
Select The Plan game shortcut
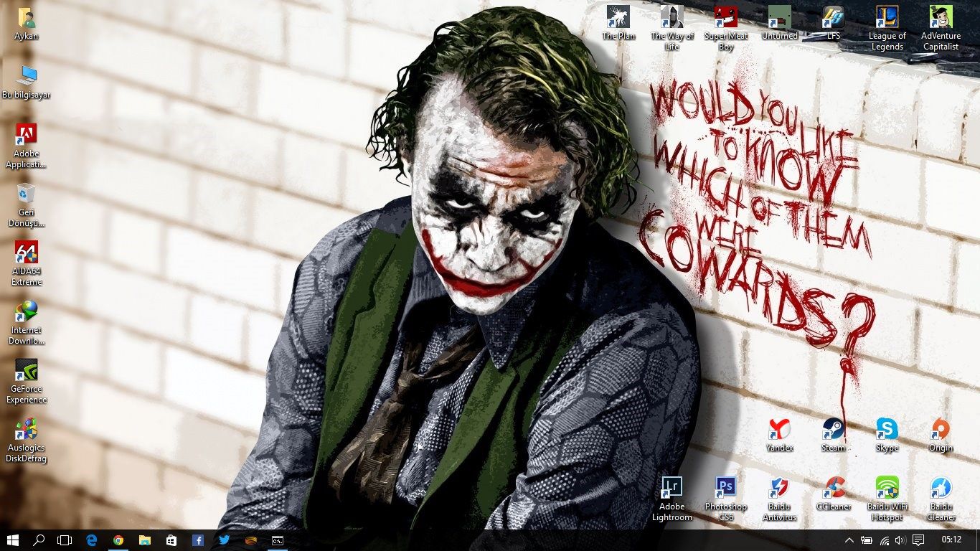(x=618, y=23)
